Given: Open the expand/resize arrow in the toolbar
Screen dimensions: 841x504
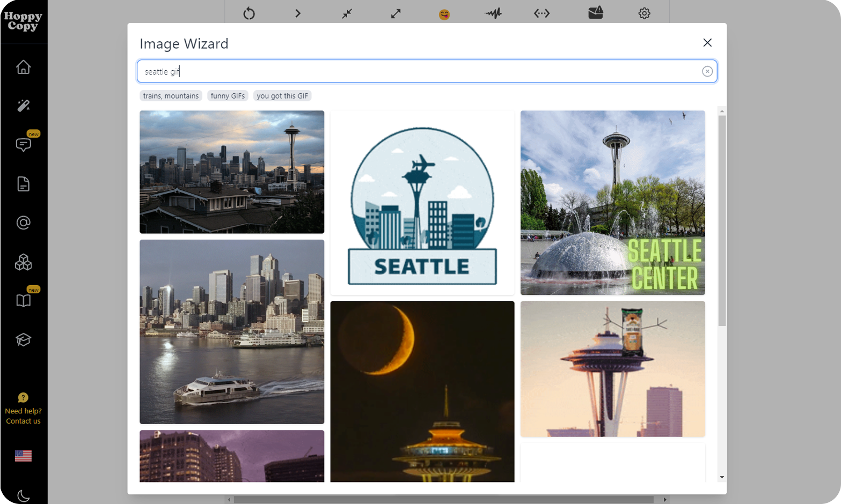Looking at the screenshot, I should click(396, 14).
